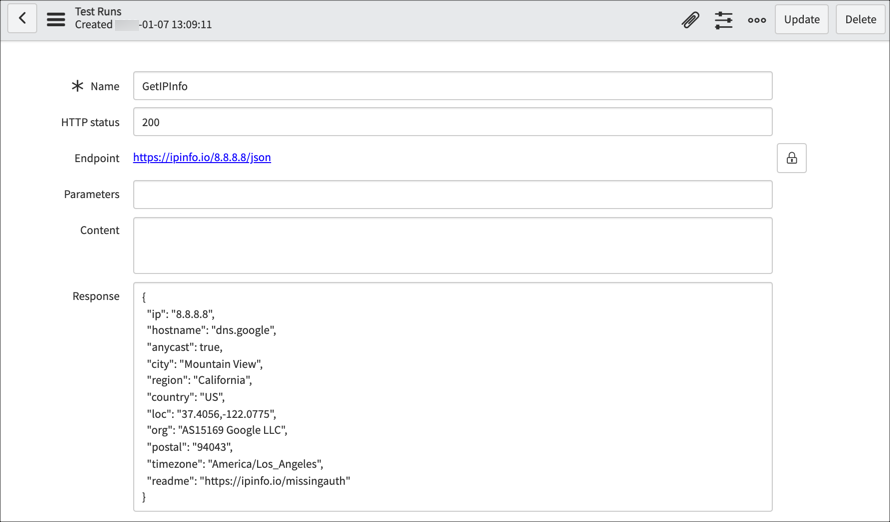Click the "anycast": true line
Viewport: 890px width, 522px height.
tap(185, 347)
